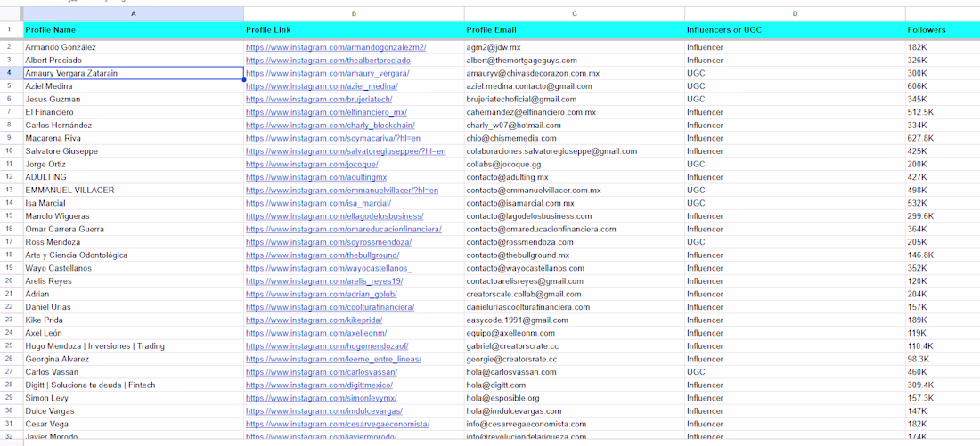Open the omareducacionfinanciera Instagram link
Screen dimensions: 980x446
344,230
